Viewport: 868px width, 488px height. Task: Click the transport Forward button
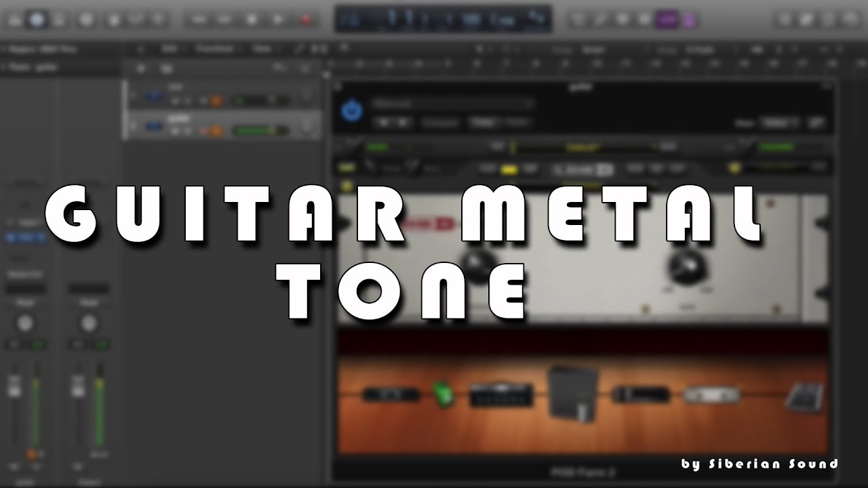click(225, 20)
